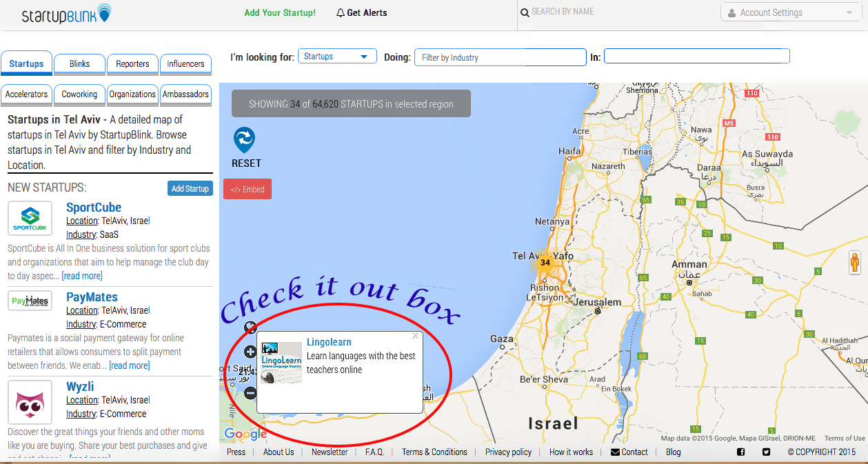Open the Facebook icon in the footer
Screen dimensions: 868x464
pyautogui.click(x=741, y=452)
